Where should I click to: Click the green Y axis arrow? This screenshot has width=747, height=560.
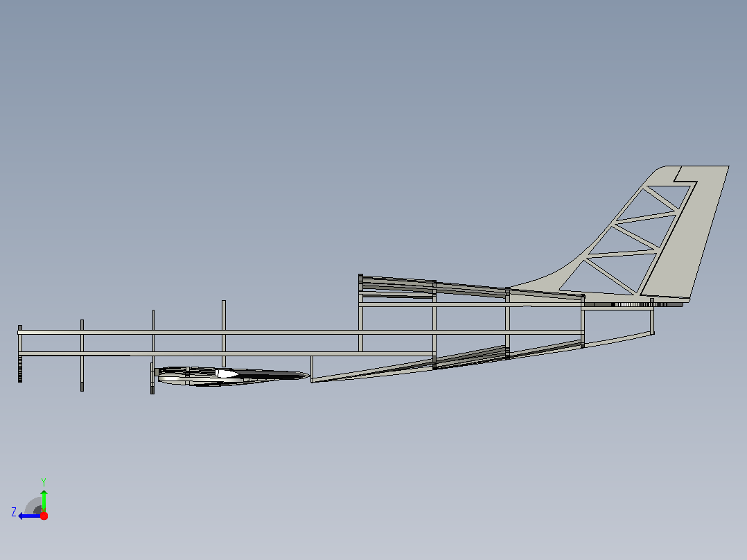click(x=44, y=500)
